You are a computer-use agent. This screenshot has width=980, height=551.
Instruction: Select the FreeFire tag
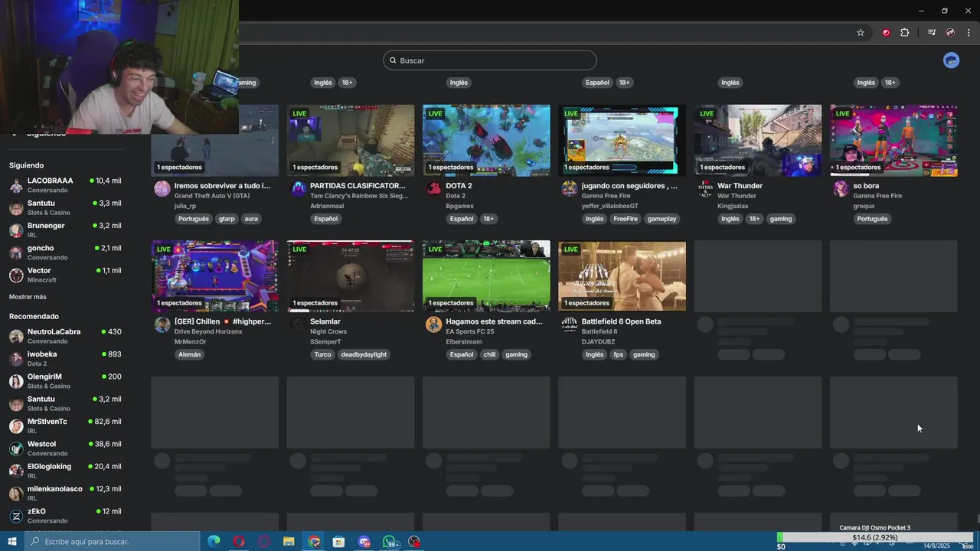626,219
